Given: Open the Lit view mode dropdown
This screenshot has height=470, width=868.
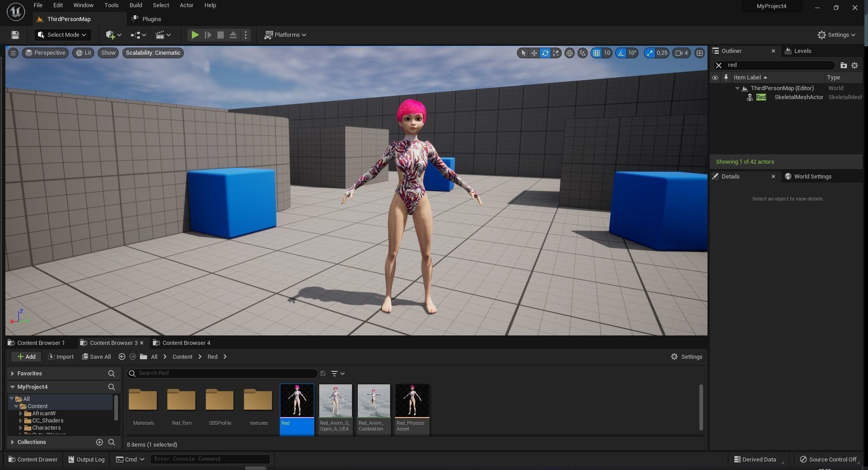Looking at the screenshot, I should (83, 53).
